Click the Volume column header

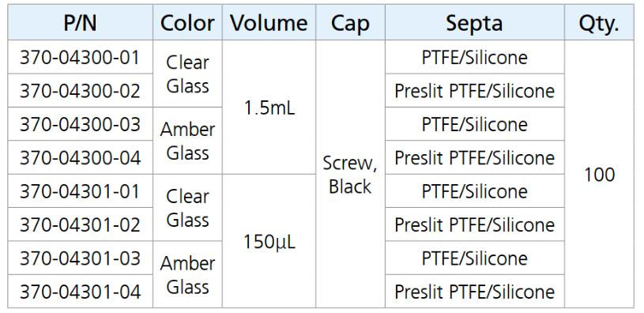click(x=269, y=23)
